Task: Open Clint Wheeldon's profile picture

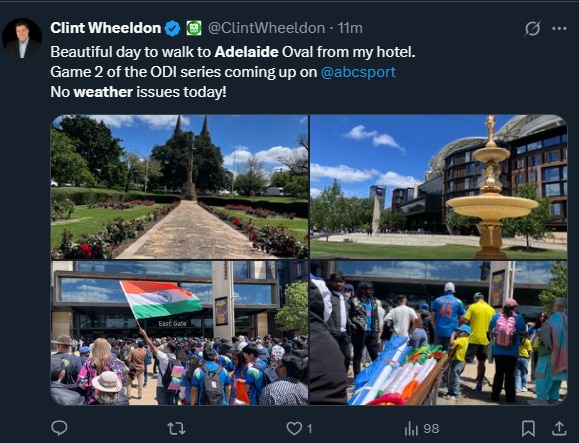Action: 22,38
